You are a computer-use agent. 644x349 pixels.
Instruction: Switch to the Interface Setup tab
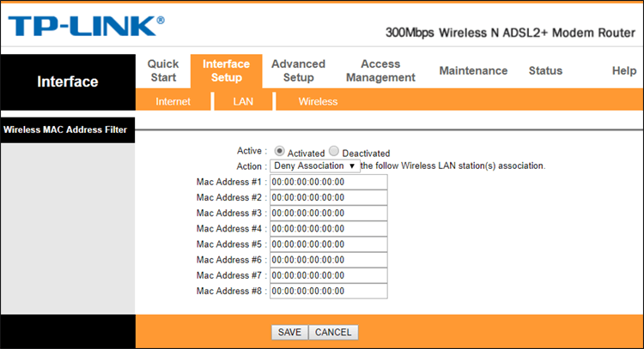point(226,70)
